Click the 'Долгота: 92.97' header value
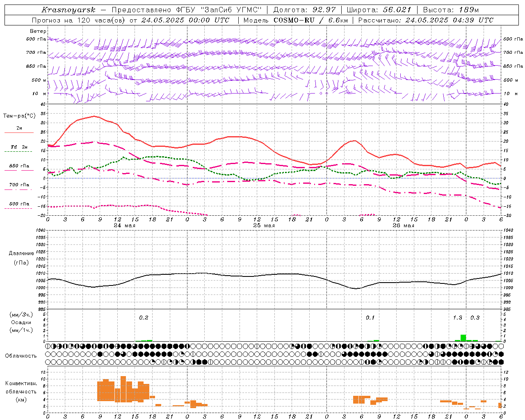The image size is (525, 420). 304,10
